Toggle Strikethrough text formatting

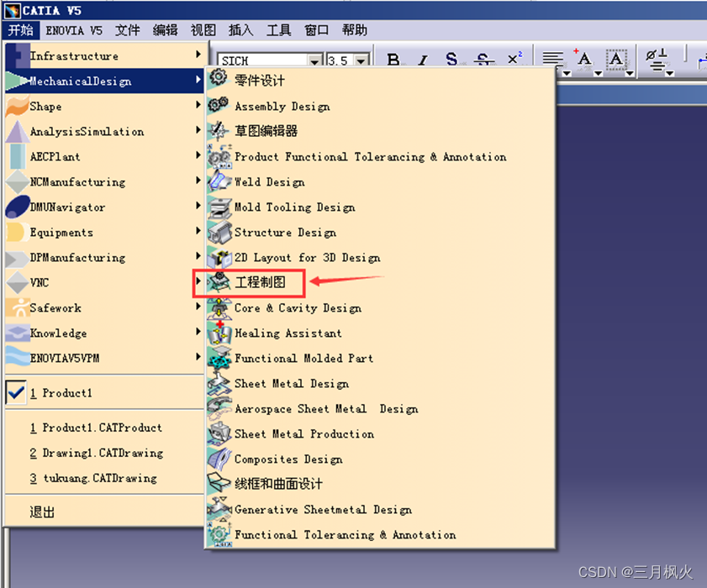click(483, 59)
